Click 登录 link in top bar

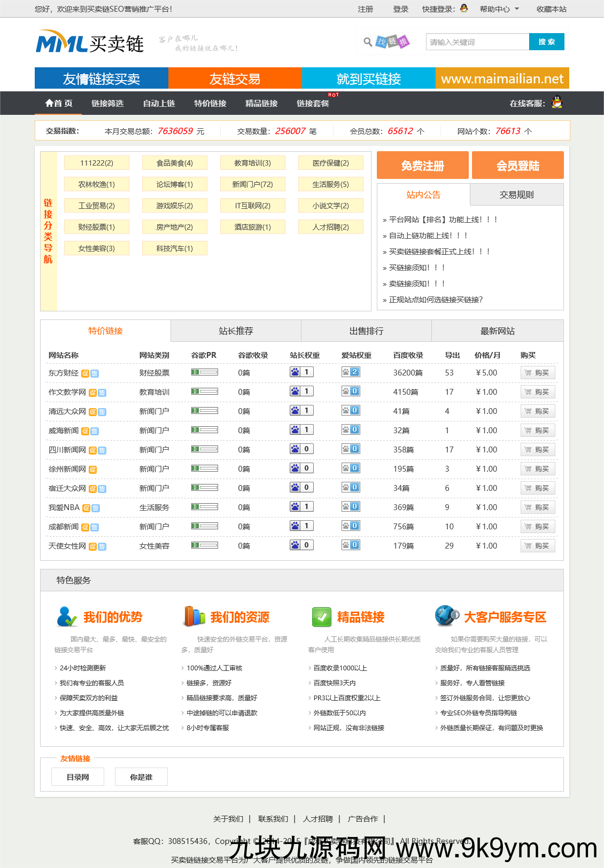(401, 9)
